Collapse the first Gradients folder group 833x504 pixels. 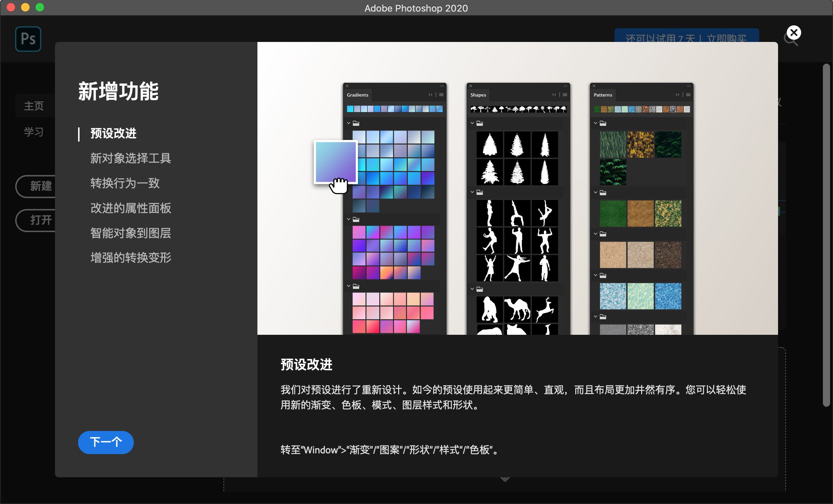(x=349, y=123)
